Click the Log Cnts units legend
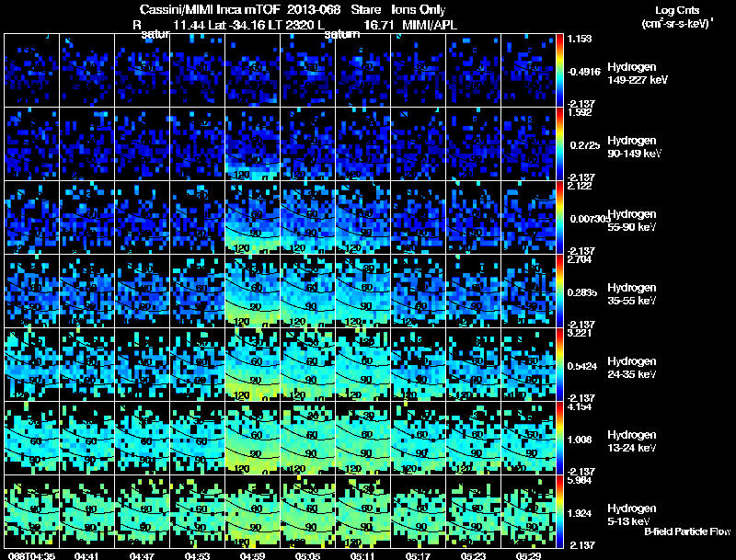This screenshot has height=560, width=736. click(677, 17)
